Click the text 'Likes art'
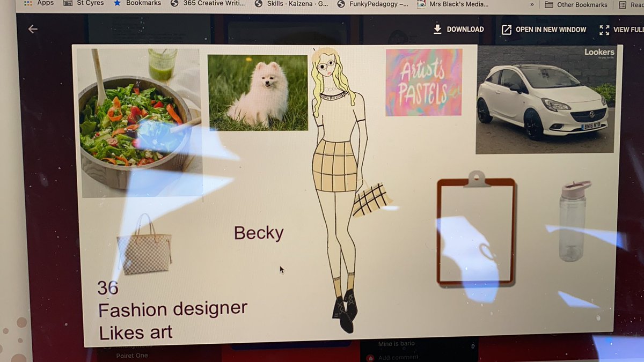 (136, 333)
